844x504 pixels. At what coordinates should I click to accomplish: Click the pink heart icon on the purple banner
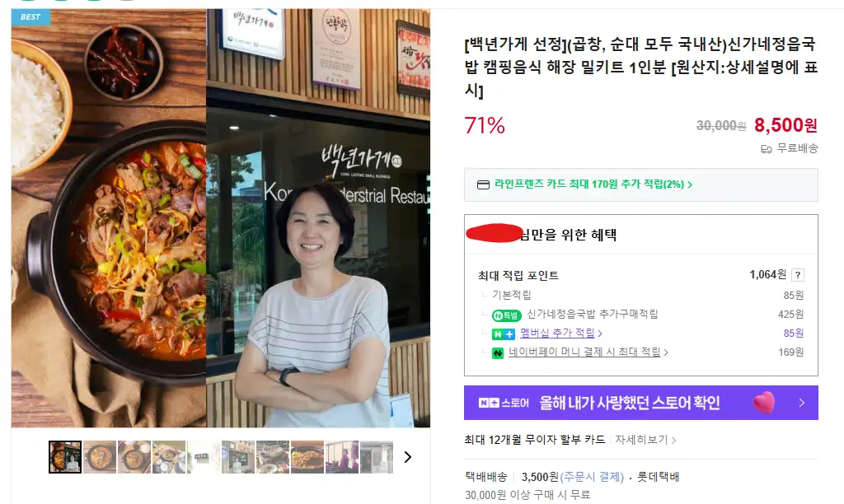tap(764, 403)
